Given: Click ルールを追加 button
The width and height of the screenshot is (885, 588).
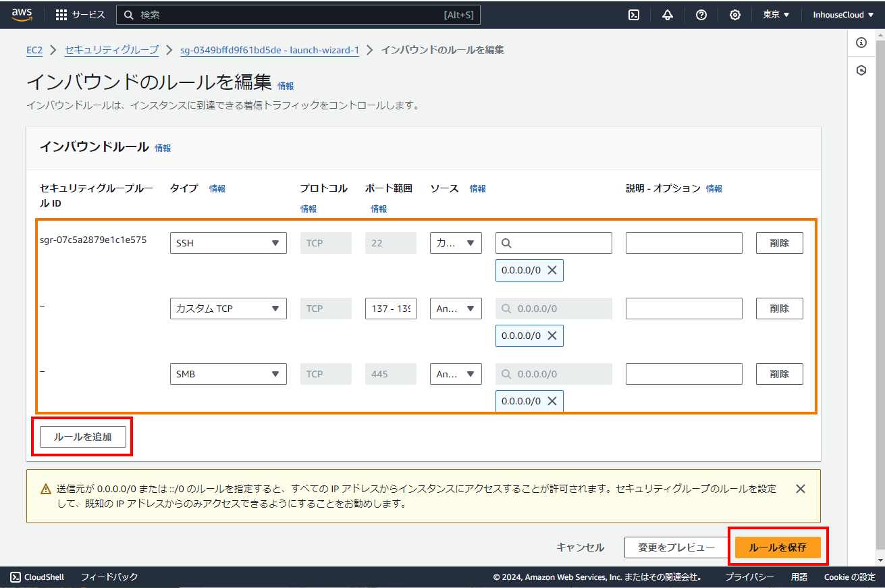Looking at the screenshot, I should click(82, 437).
